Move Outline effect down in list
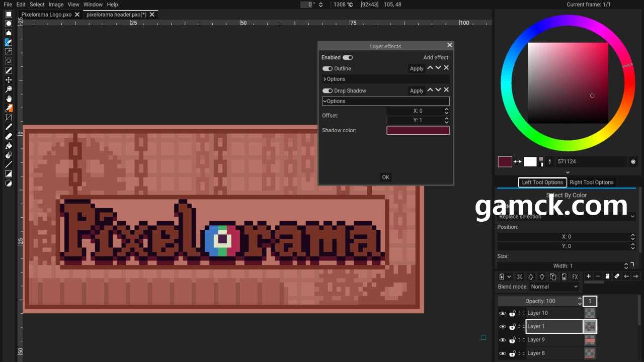 pos(438,68)
